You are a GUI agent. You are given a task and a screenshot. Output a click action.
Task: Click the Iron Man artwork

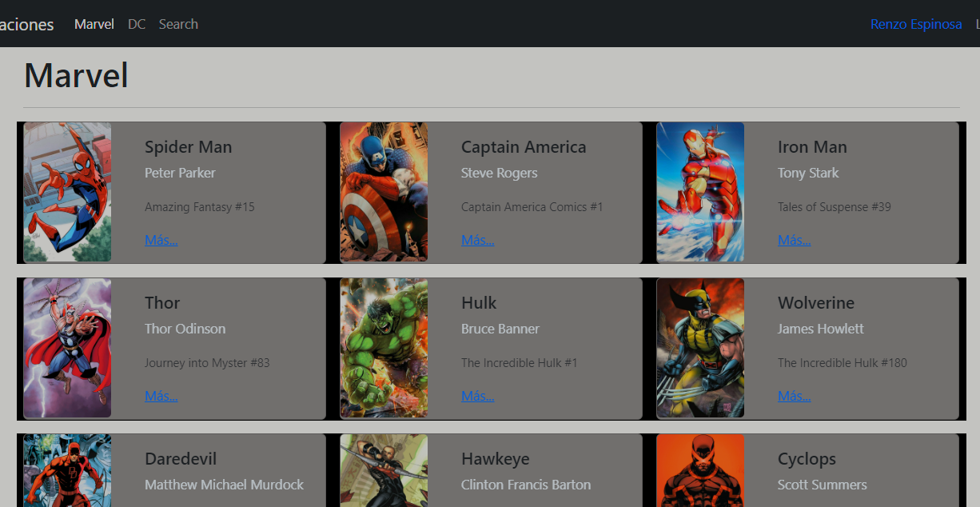(x=700, y=192)
